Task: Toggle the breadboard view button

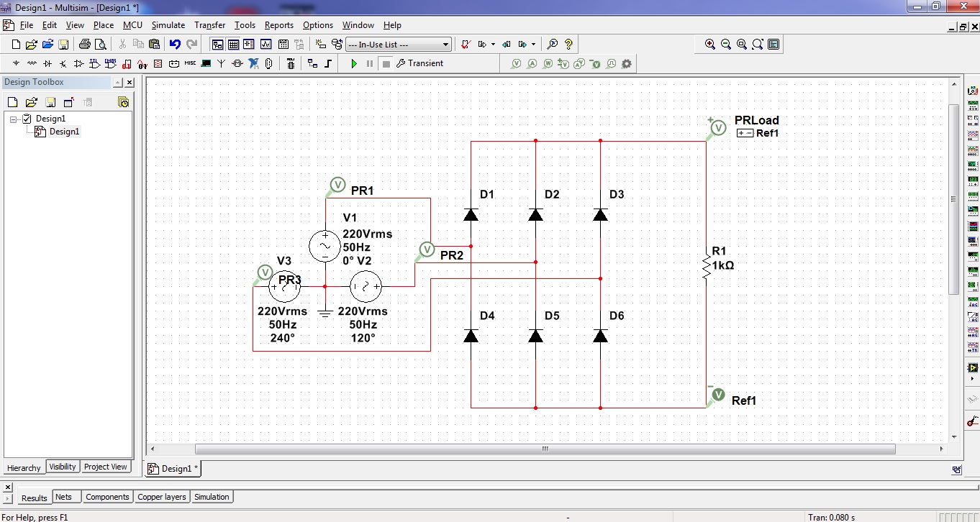Action: (282, 44)
